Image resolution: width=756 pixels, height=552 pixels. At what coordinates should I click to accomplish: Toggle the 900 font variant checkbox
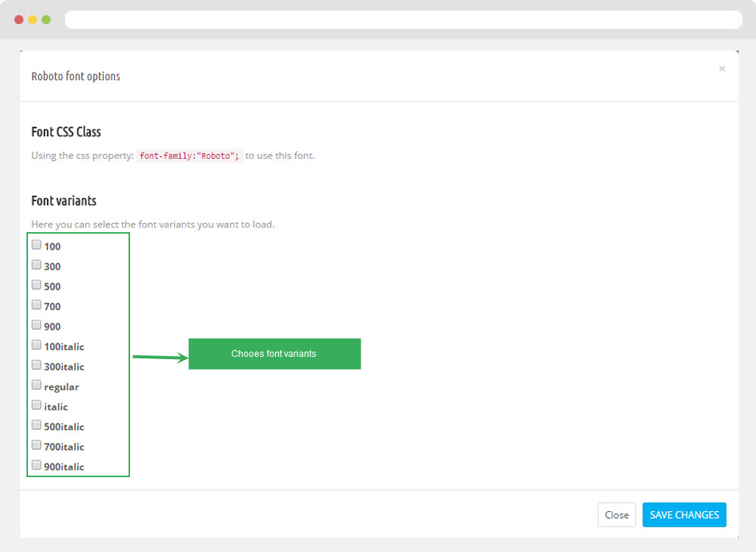(x=36, y=324)
